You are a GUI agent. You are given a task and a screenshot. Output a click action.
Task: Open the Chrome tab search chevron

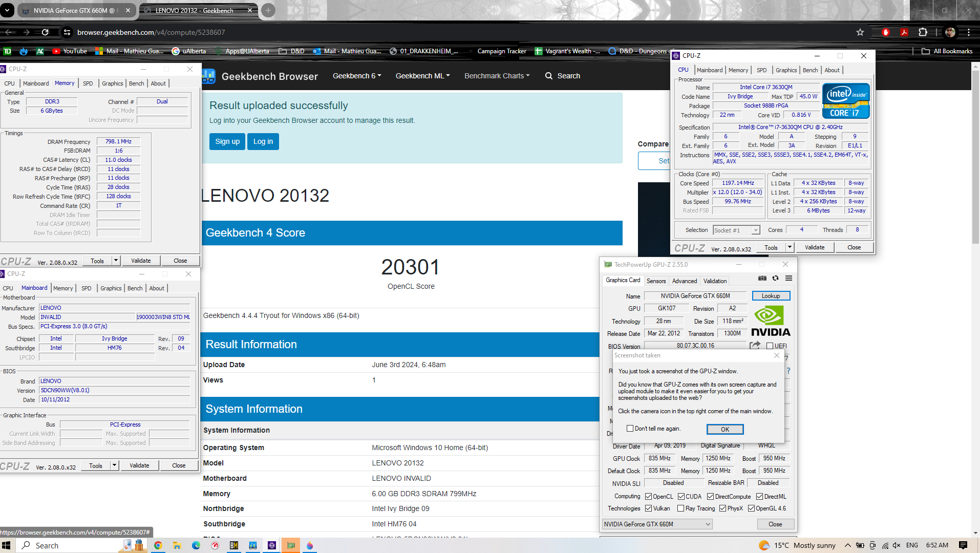pyautogui.click(x=7, y=10)
